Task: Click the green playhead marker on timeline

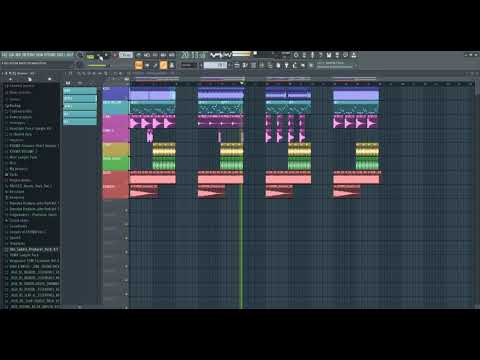Action: click(x=242, y=83)
